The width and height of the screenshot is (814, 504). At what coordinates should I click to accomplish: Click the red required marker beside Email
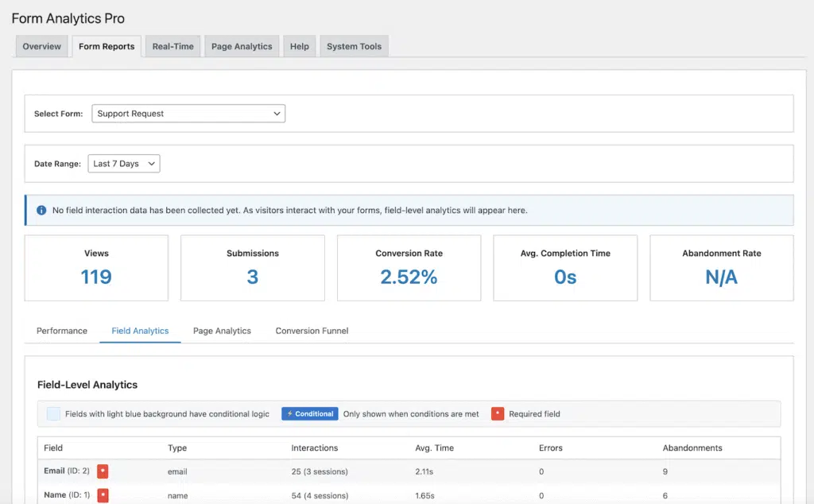coord(103,471)
